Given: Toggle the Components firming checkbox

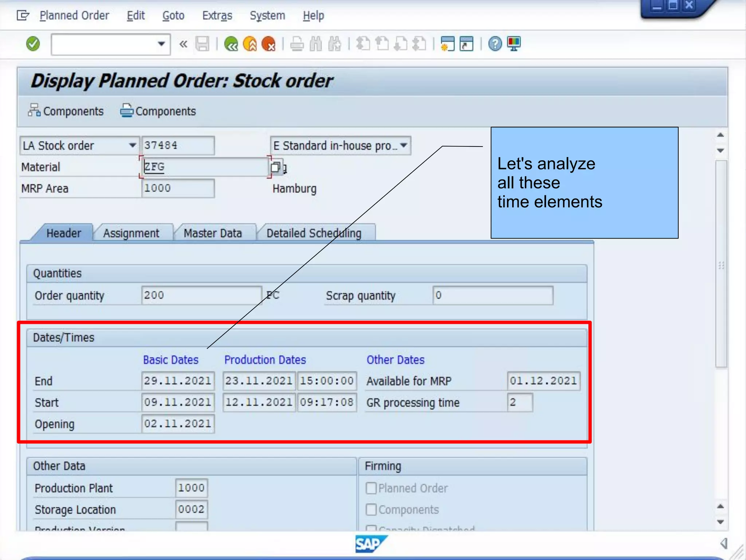Looking at the screenshot, I should tap(371, 509).
